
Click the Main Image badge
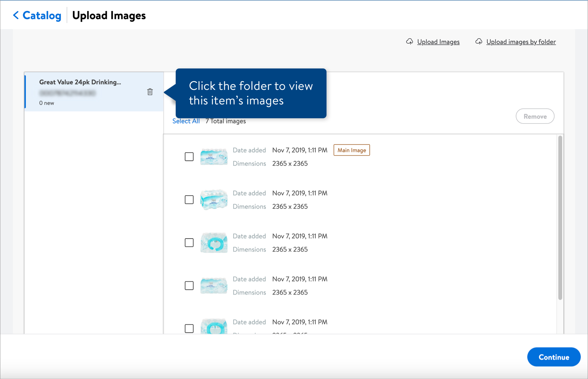[x=351, y=150]
